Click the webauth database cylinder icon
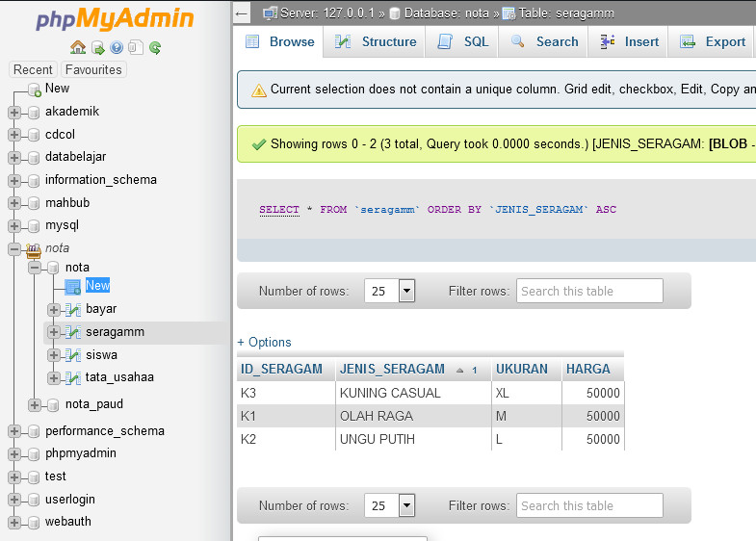 tap(34, 522)
